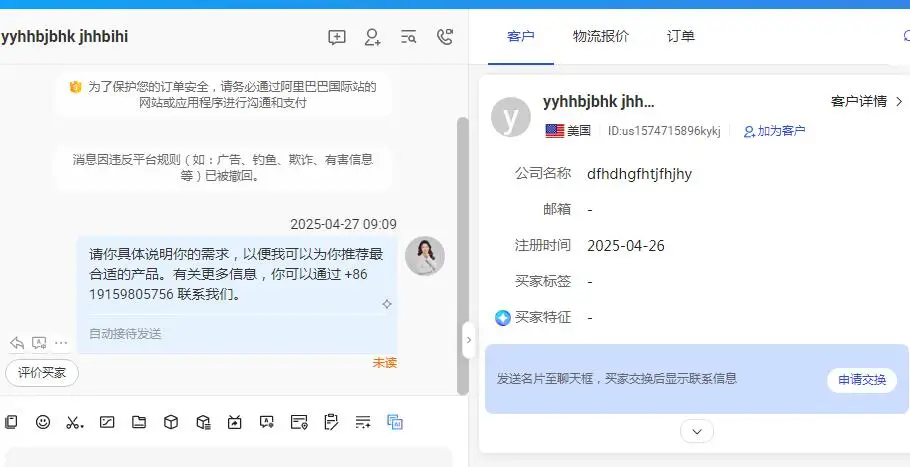Click the customer avatar letter y
Image resolution: width=910 pixels, height=467 pixels.
[x=511, y=117]
